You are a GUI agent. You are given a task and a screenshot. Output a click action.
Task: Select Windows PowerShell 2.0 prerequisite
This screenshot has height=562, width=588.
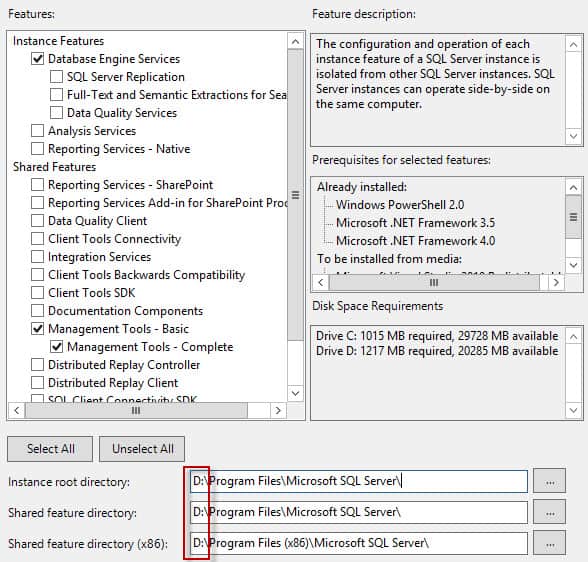pos(400,205)
